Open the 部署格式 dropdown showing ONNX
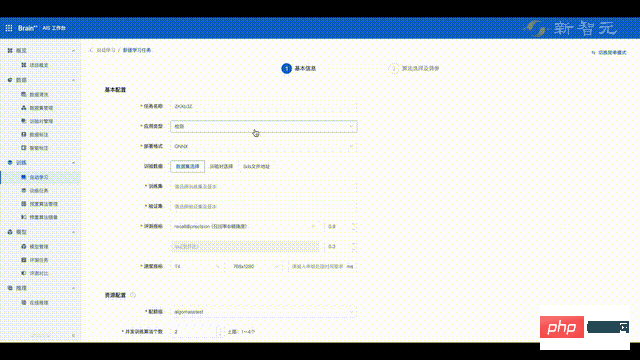 (x=264, y=146)
